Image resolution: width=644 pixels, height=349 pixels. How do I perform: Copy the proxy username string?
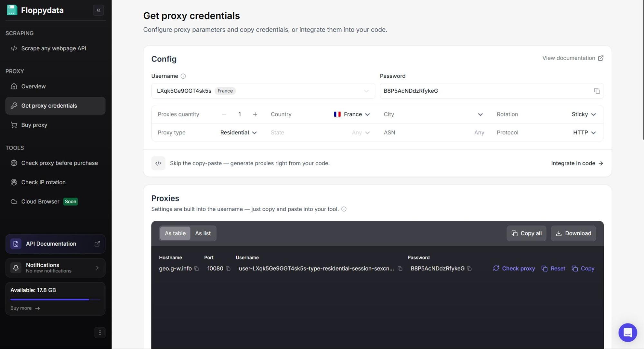pyautogui.click(x=400, y=268)
